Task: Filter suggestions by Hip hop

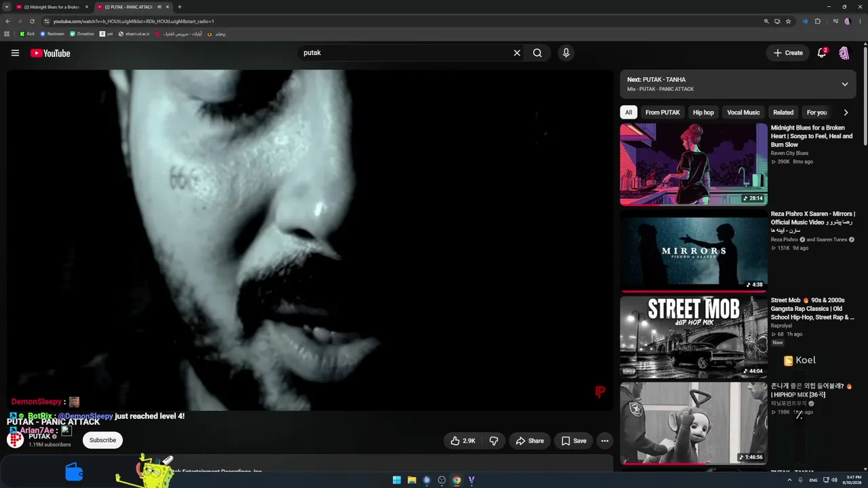Action: click(x=703, y=113)
